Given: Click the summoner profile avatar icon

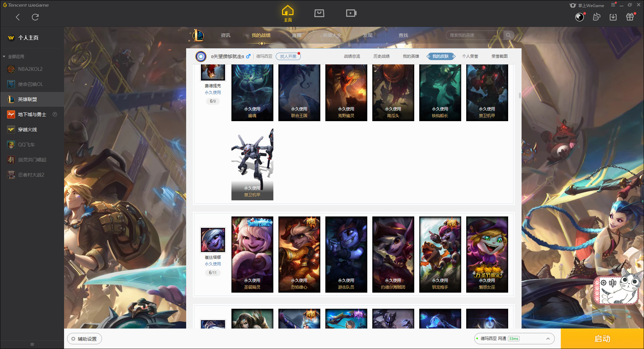Looking at the screenshot, I should pyautogui.click(x=201, y=56).
